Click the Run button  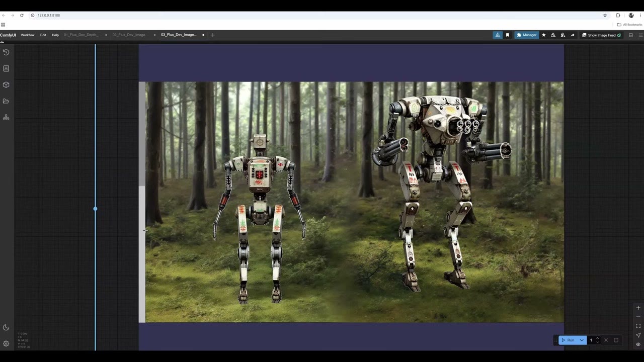point(568,340)
